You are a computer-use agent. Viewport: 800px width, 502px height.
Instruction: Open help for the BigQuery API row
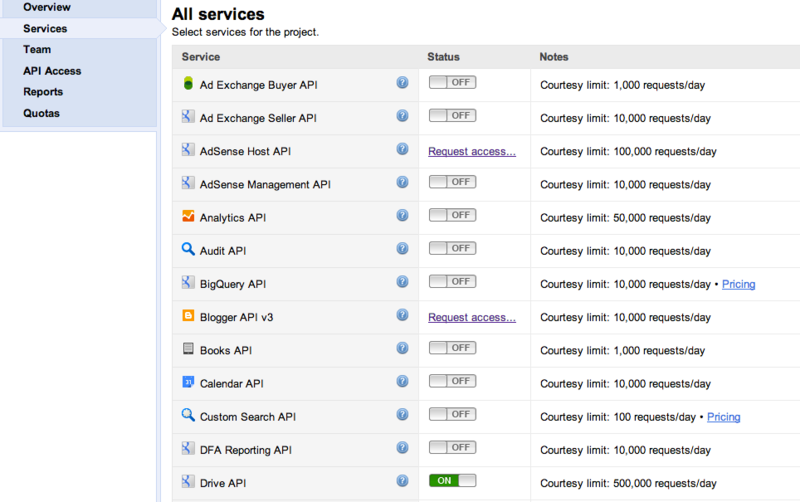(402, 282)
